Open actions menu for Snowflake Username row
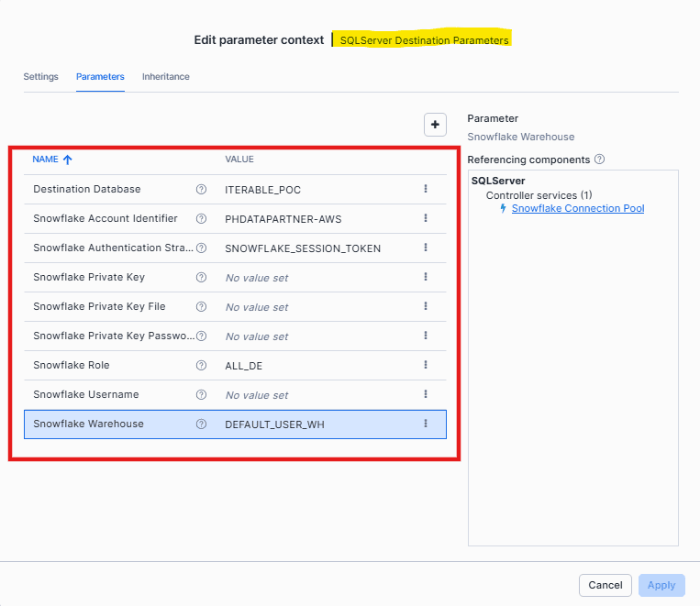This screenshot has height=606, width=700. pos(426,394)
